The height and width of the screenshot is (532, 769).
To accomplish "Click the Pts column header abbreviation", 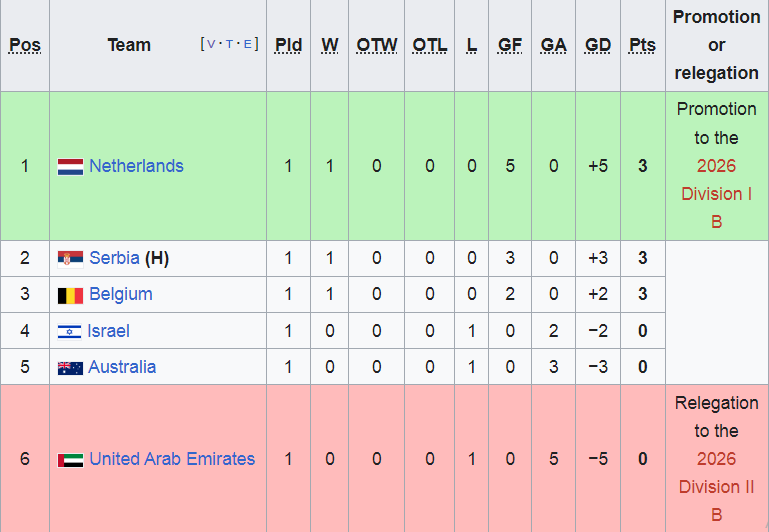I will pos(642,45).
